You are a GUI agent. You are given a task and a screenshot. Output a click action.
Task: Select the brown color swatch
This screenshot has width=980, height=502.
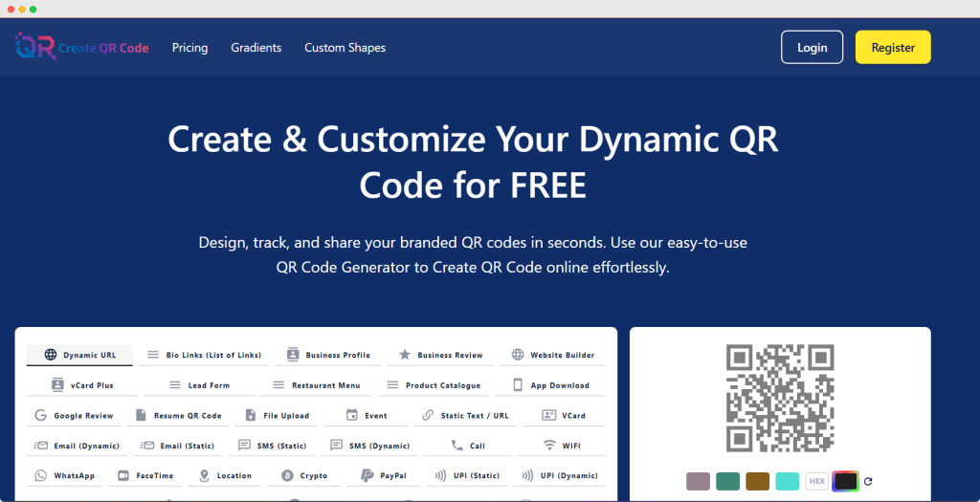758,481
